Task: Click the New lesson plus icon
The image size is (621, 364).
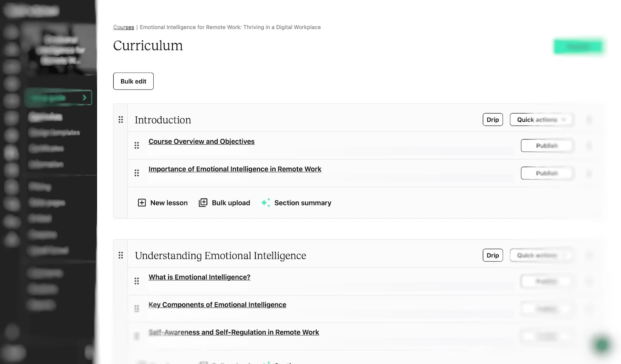Action: [x=142, y=203]
